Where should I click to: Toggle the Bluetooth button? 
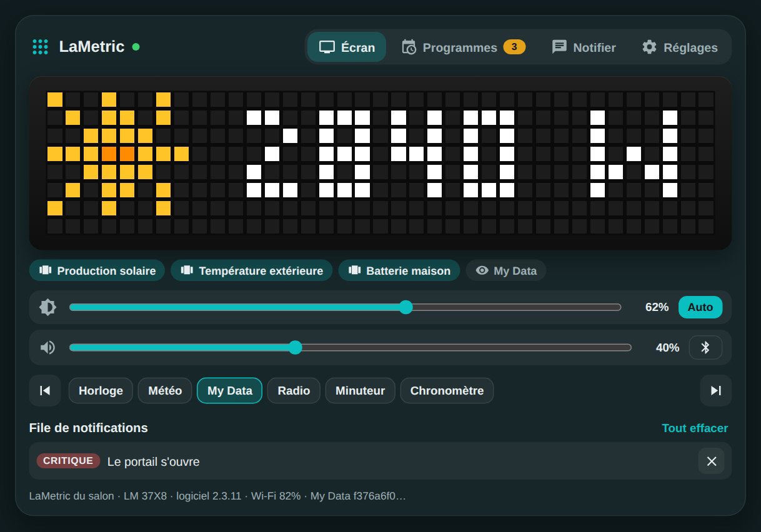coord(705,347)
